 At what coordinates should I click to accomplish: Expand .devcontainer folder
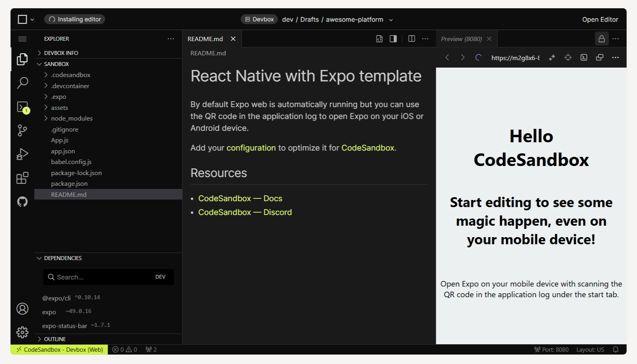[x=108, y=86]
